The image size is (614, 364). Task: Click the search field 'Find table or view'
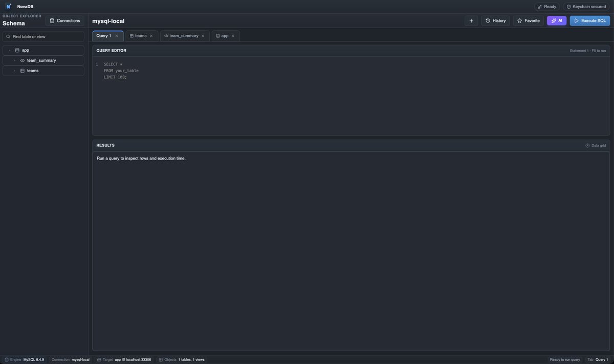[43, 37]
